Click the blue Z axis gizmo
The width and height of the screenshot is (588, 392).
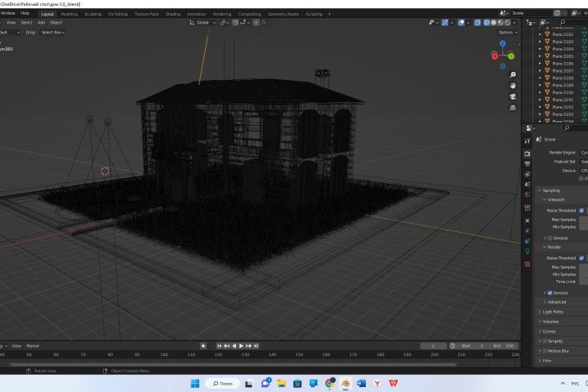502,43
